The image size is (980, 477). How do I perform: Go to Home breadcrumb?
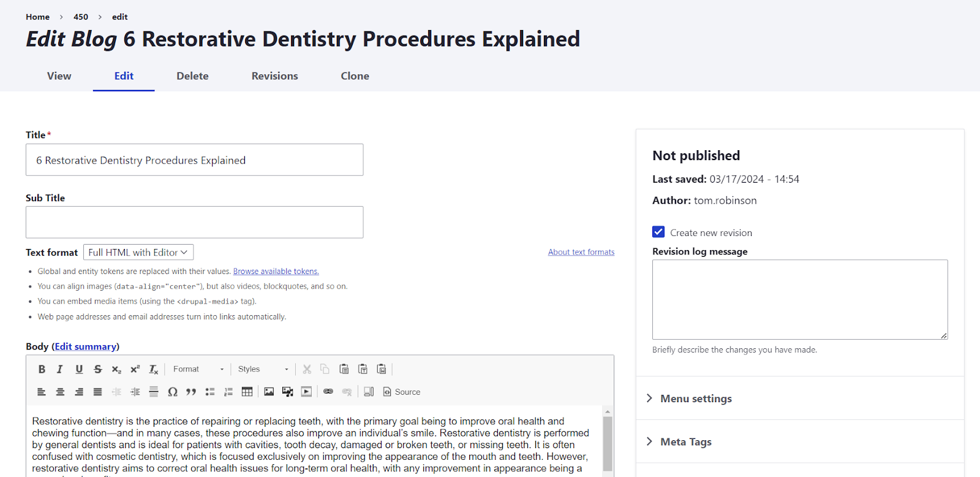[x=37, y=17]
